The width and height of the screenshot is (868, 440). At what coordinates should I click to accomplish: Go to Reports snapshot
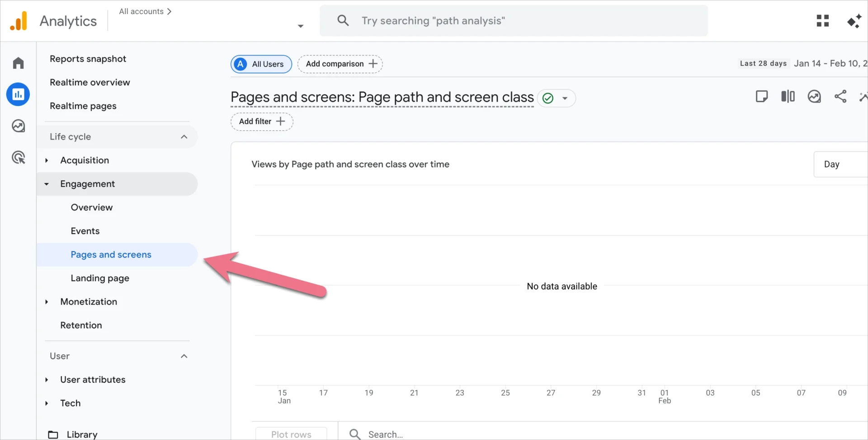pos(88,59)
